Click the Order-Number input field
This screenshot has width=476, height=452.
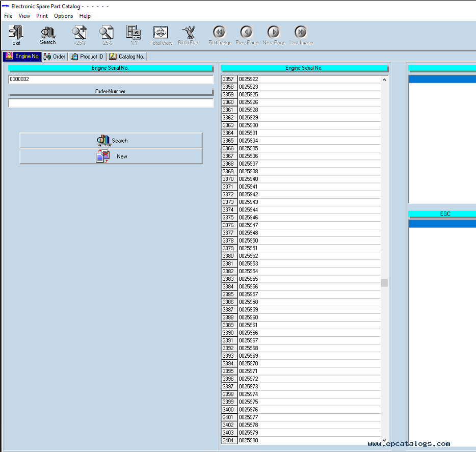[x=111, y=103]
